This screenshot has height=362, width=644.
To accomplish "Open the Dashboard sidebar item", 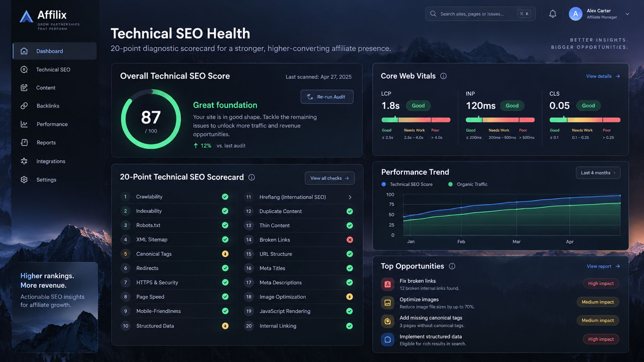I will (x=55, y=51).
